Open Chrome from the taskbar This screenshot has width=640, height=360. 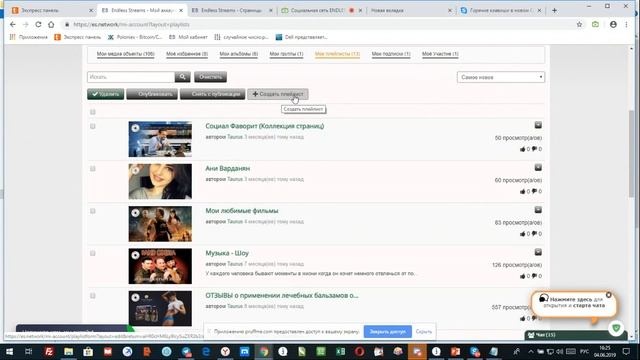(x=264, y=351)
